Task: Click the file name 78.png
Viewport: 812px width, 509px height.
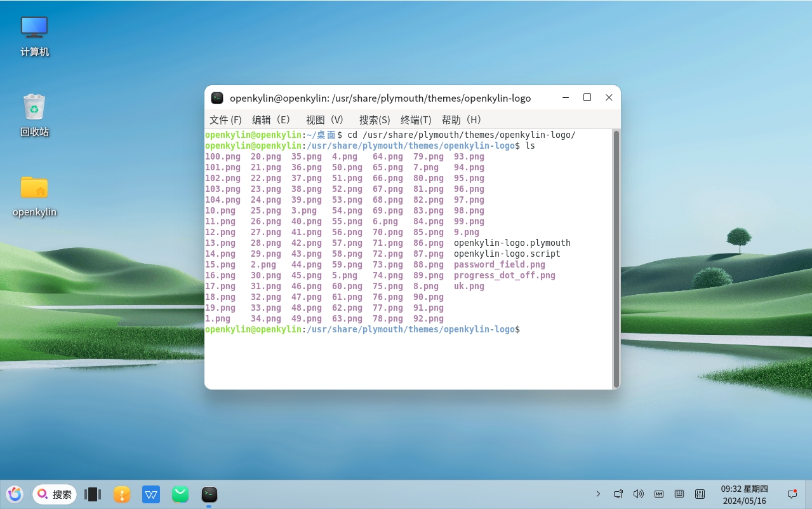Action: pos(387,318)
